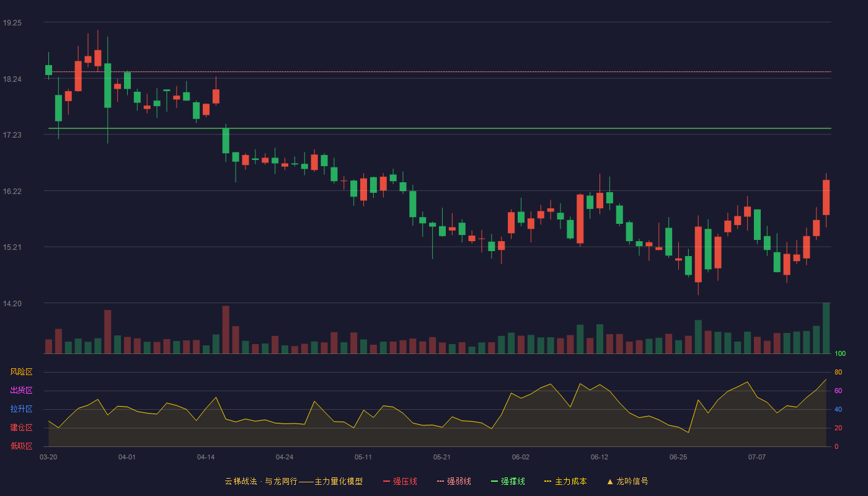Click the green 100 indicator scale value
This screenshot has width=868, height=496.
click(840, 354)
